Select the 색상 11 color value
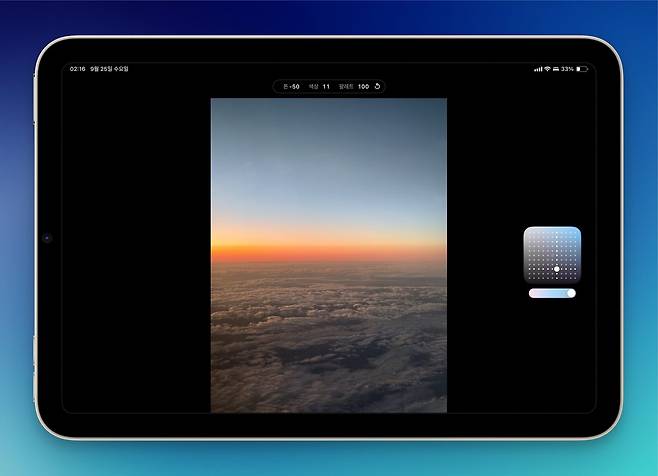 (319, 87)
